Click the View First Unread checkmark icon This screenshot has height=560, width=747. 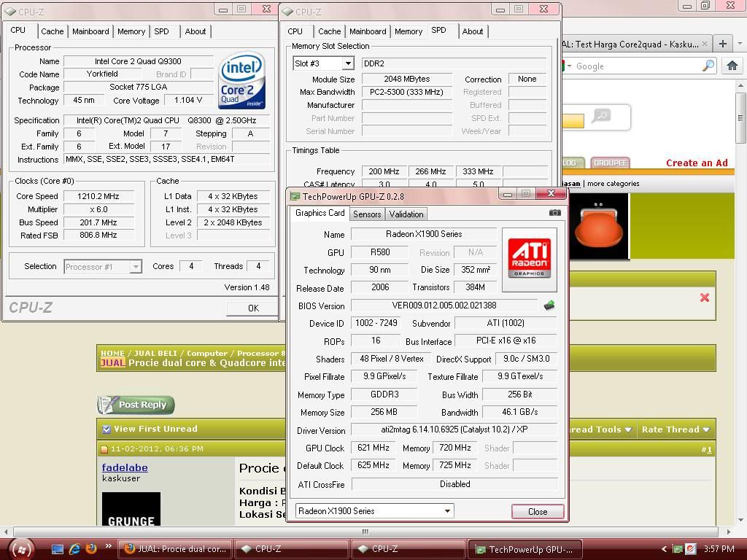tap(107, 429)
